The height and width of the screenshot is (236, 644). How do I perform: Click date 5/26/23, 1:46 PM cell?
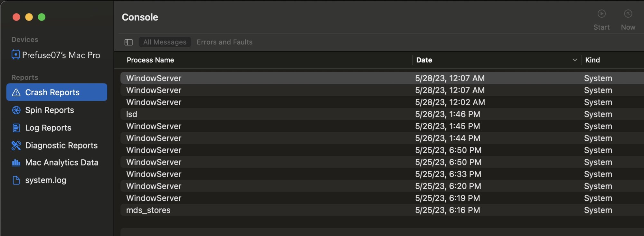(448, 114)
